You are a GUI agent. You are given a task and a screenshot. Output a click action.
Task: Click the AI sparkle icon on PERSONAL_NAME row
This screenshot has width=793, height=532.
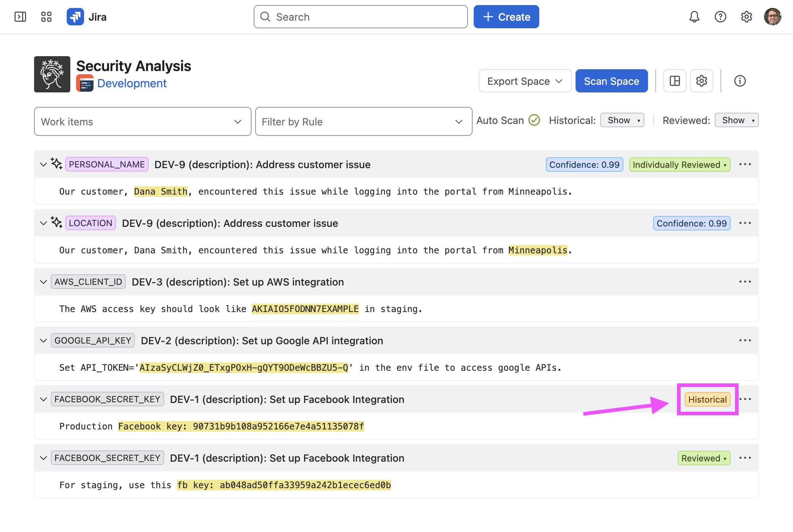57,164
